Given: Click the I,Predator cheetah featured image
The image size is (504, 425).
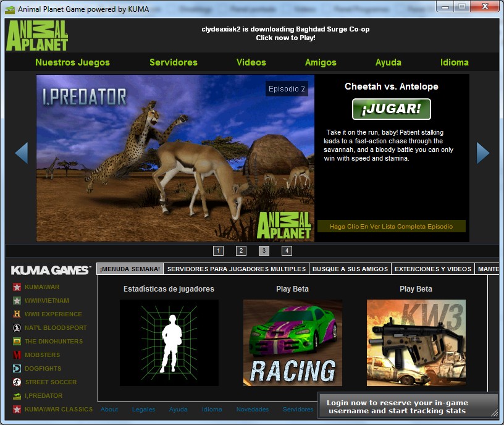Looking at the screenshot, I should click(175, 158).
